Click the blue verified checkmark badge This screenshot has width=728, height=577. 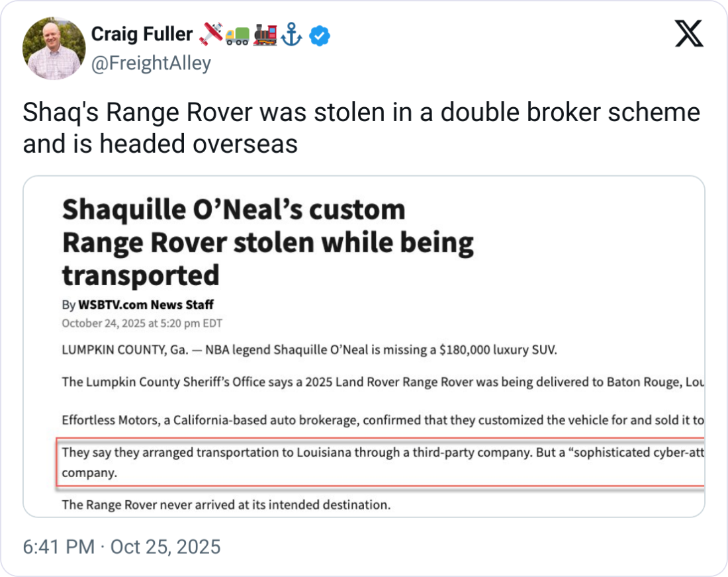pos(320,36)
